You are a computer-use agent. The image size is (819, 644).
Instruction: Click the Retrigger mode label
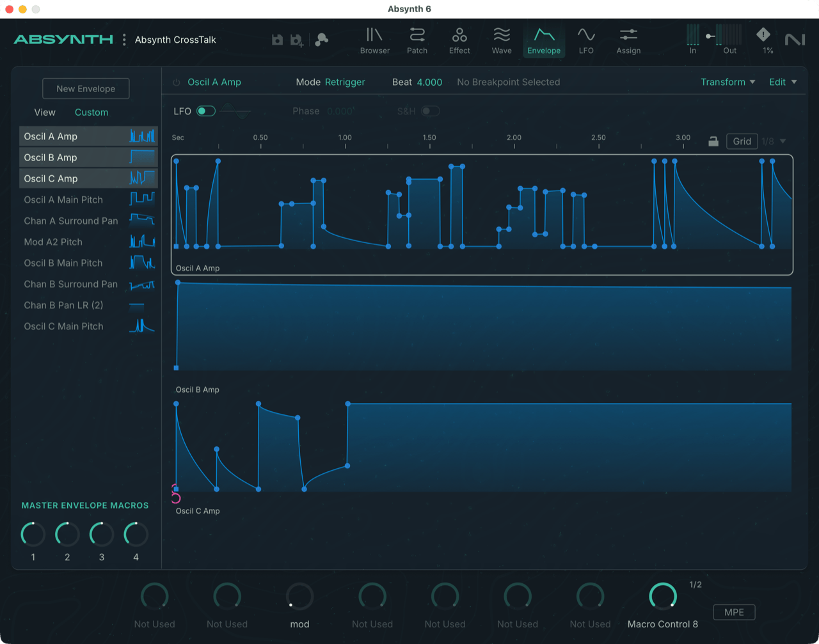(346, 82)
